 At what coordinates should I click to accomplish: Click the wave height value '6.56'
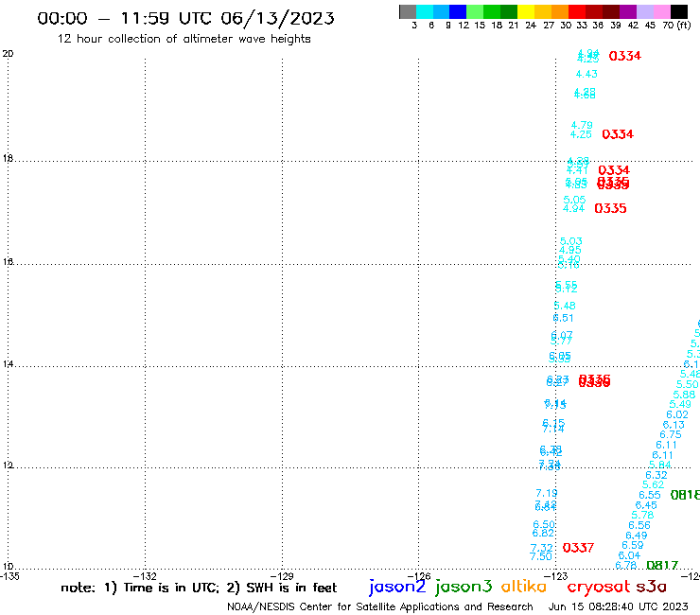click(639, 525)
